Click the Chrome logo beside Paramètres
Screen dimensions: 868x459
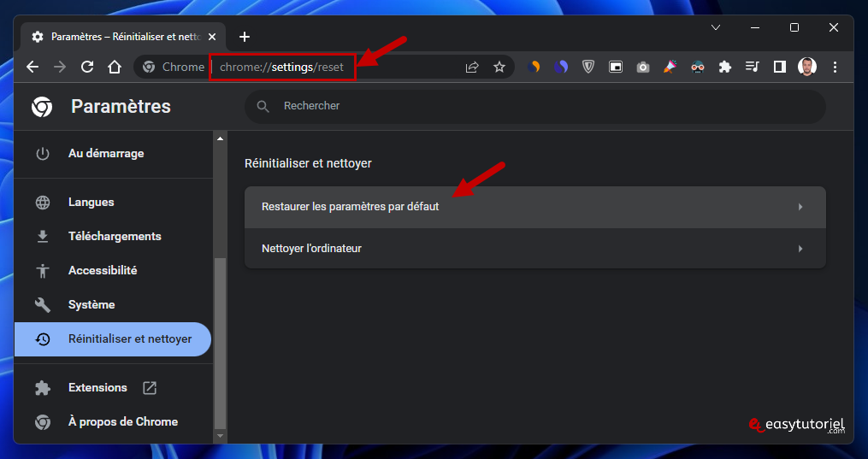pyautogui.click(x=42, y=106)
